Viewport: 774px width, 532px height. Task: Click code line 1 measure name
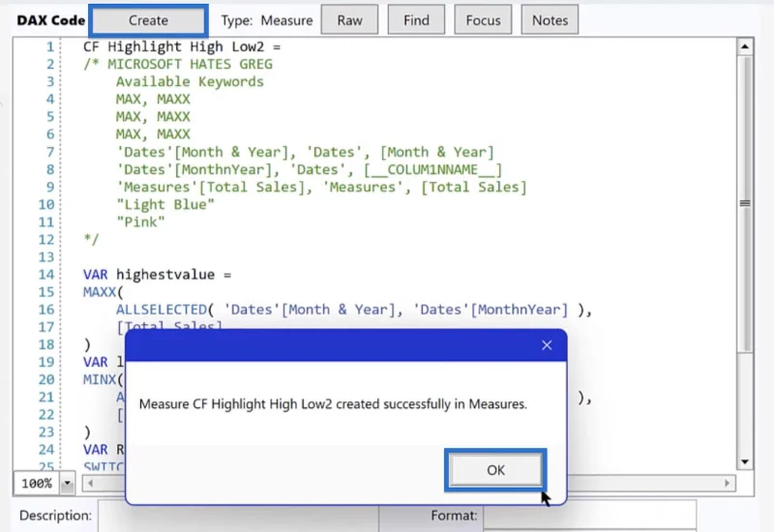pyautogui.click(x=173, y=46)
